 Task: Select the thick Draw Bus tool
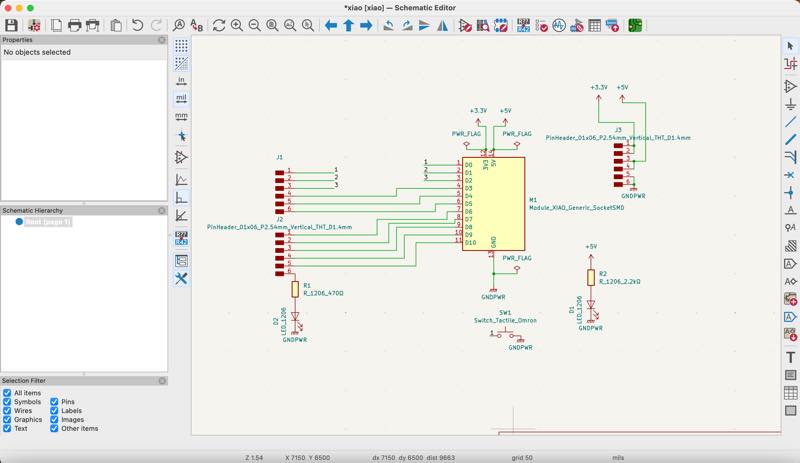[790, 139]
